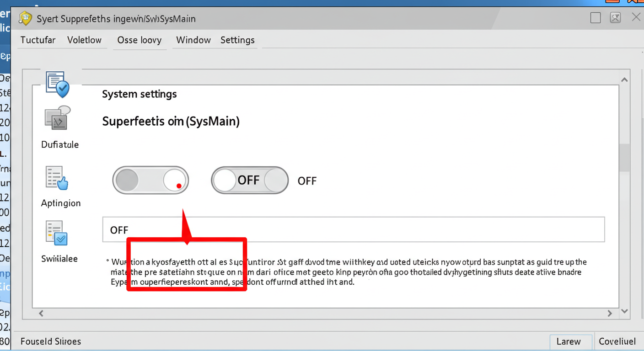Select the Swiiiialee sidebar icon
This screenshot has width=644, height=351.
click(x=57, y=233)
